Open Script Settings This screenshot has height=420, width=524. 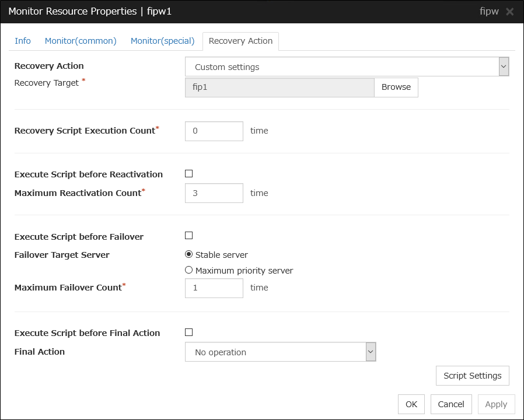(x=472, y=376)
